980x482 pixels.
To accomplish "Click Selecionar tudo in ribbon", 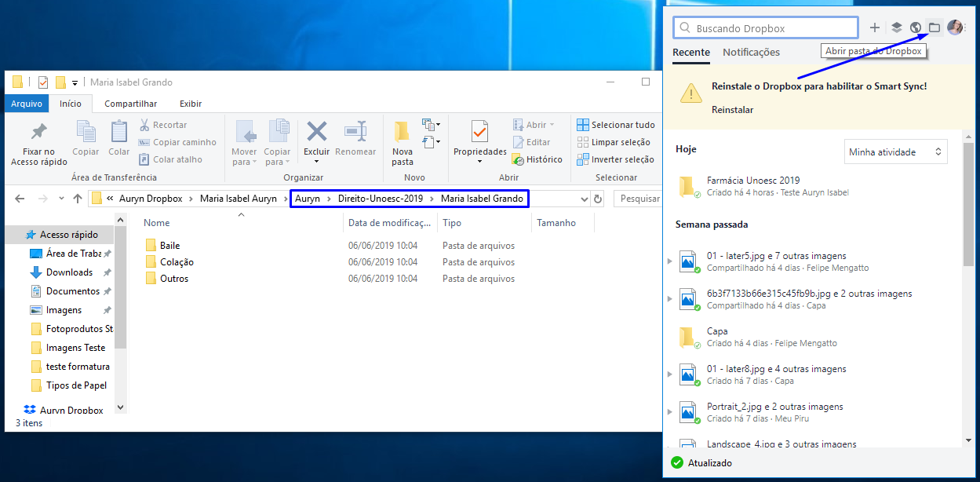I will coord(616,125).
